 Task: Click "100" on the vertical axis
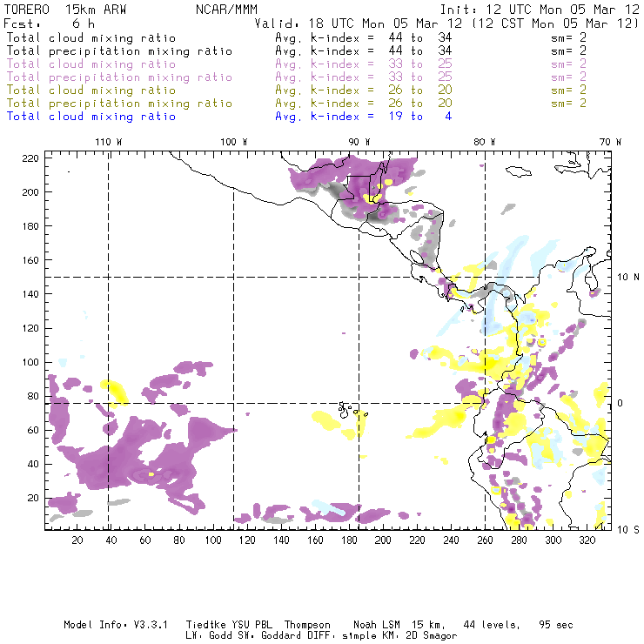point(30,362)
